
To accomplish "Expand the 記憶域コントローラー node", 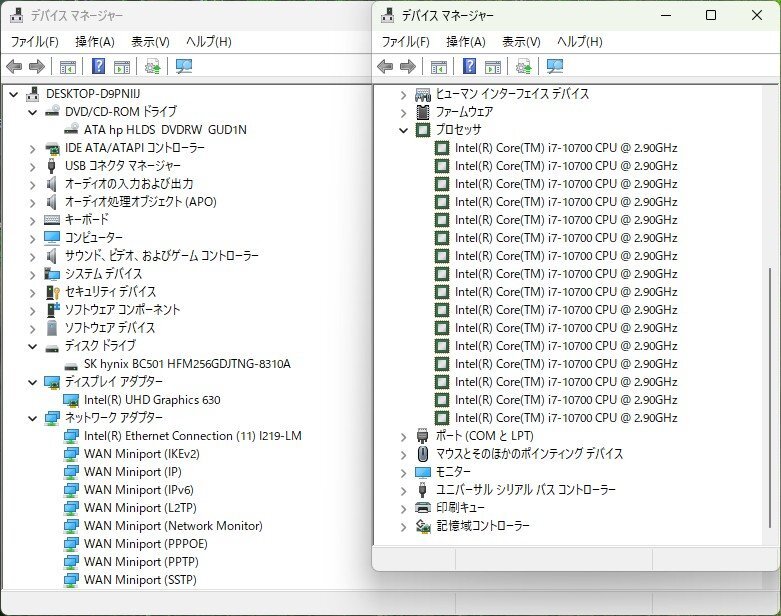I will [403, 527].
